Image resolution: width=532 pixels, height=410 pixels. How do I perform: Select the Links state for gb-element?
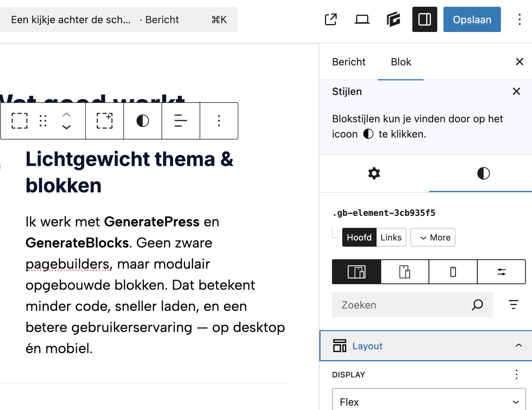click(x=391, y=237)
